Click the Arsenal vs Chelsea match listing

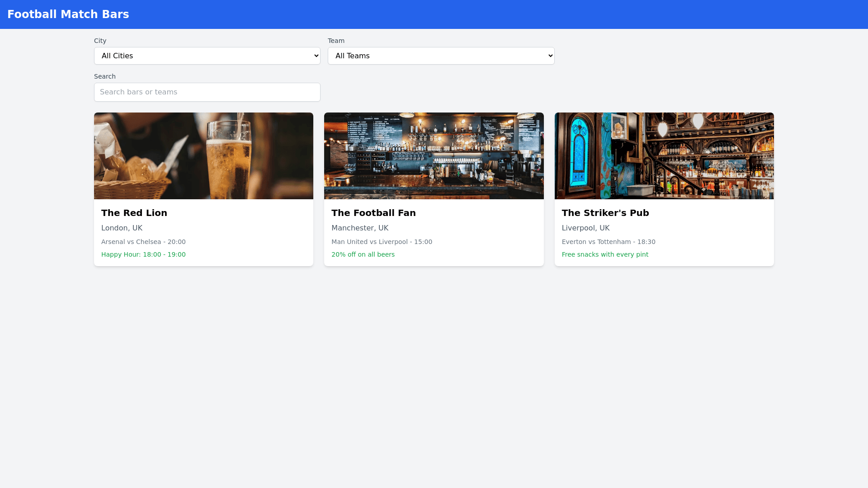click(143, 242)
